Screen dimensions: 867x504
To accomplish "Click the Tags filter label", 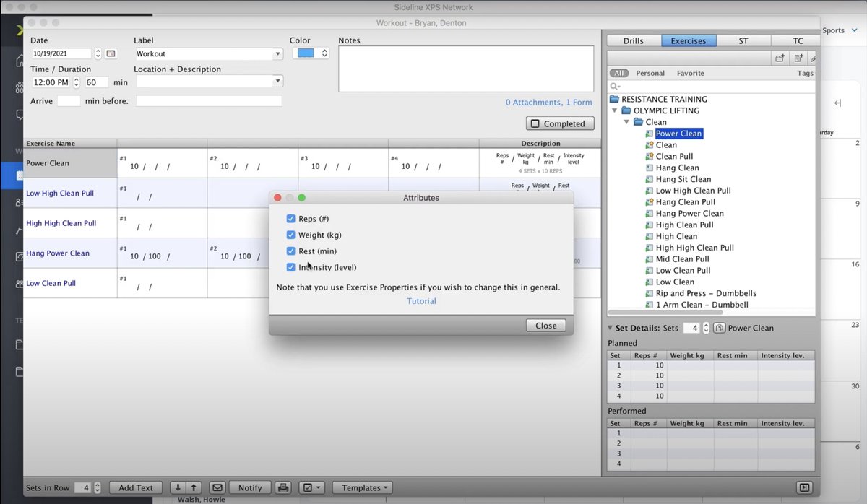I will pos(805,73).
